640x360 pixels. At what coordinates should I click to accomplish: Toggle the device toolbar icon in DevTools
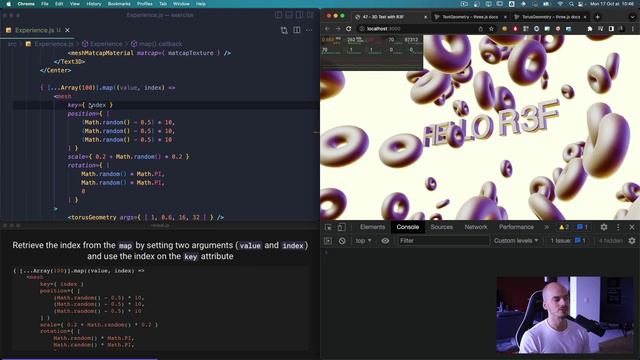coord(341,227)
